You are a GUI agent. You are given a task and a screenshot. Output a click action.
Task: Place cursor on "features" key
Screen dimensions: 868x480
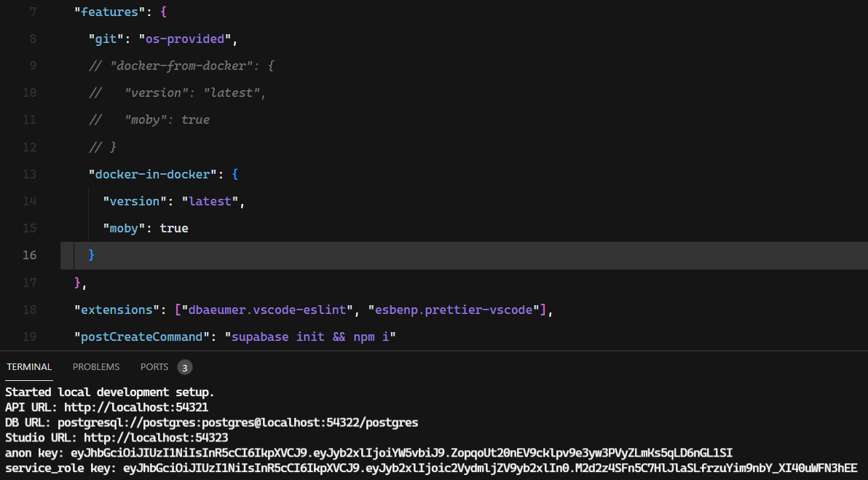click(110, 12)
